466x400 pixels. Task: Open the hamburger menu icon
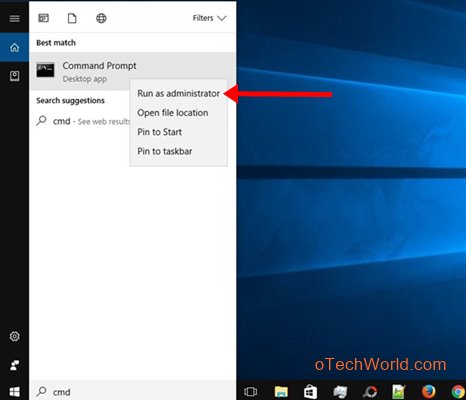pos(14,18)
